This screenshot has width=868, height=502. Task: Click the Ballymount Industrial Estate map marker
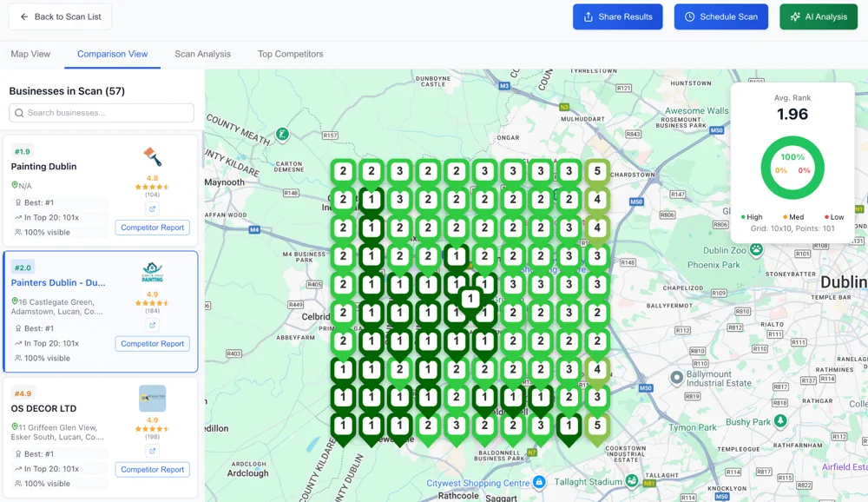point(677,378)
